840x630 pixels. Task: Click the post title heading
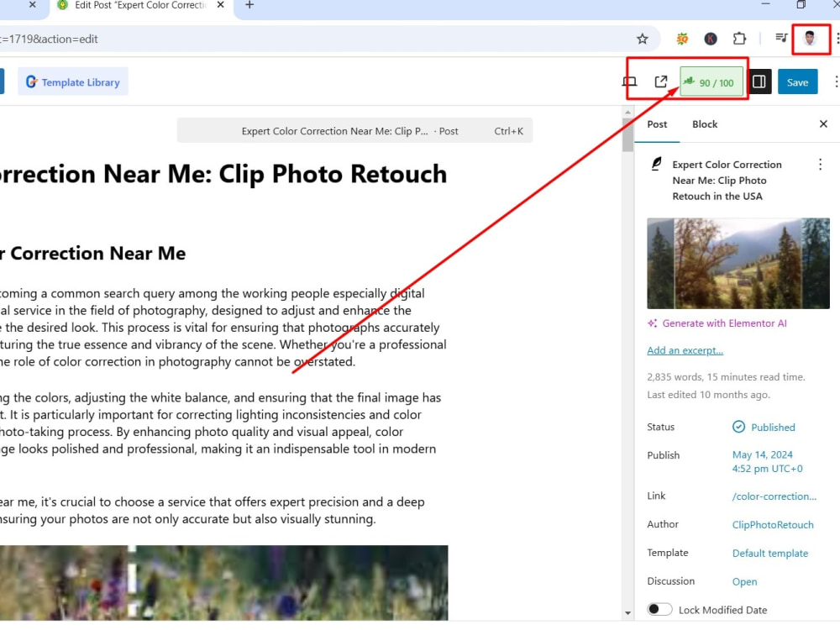[223, 174]
